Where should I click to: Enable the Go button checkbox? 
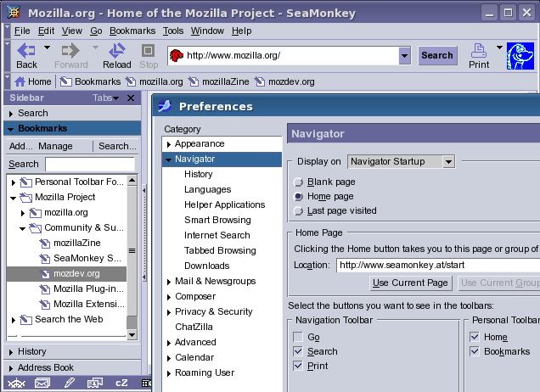tap(298, 337)
